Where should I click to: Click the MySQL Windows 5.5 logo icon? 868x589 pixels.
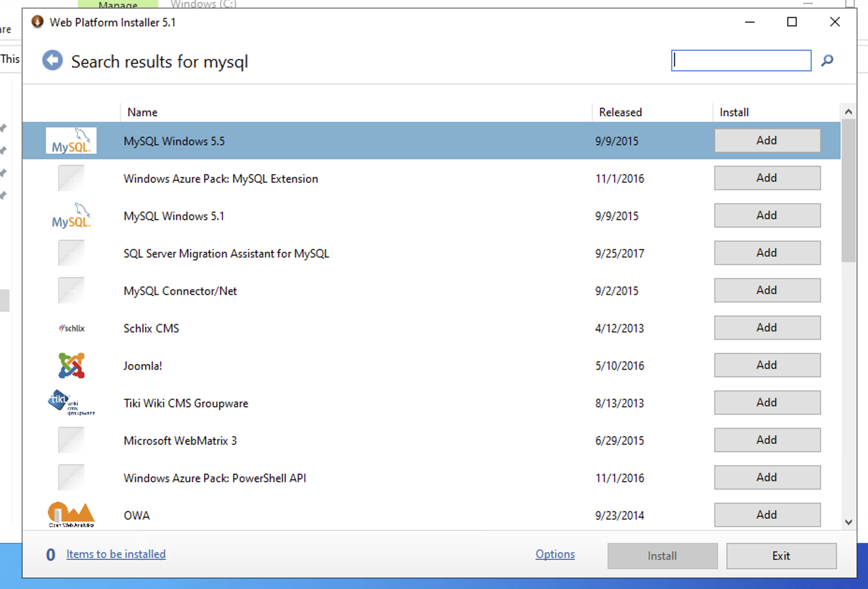click(x=71, y=140)
